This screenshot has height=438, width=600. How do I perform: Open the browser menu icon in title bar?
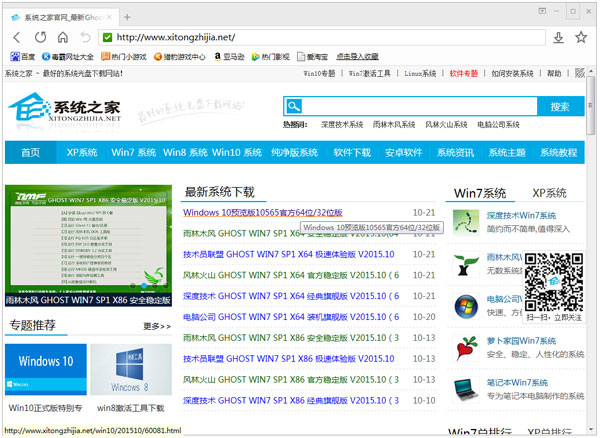pyautogui.click(x=542, y=11)
